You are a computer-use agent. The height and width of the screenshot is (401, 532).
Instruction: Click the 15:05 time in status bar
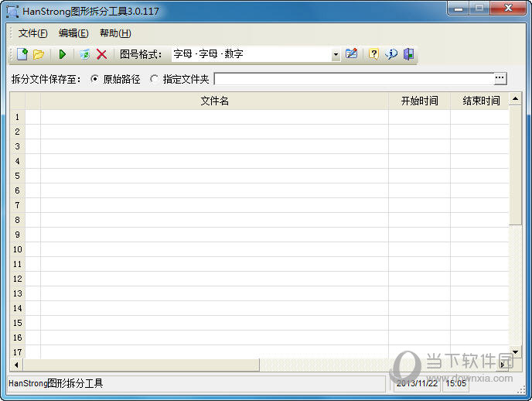click(455, 384)
